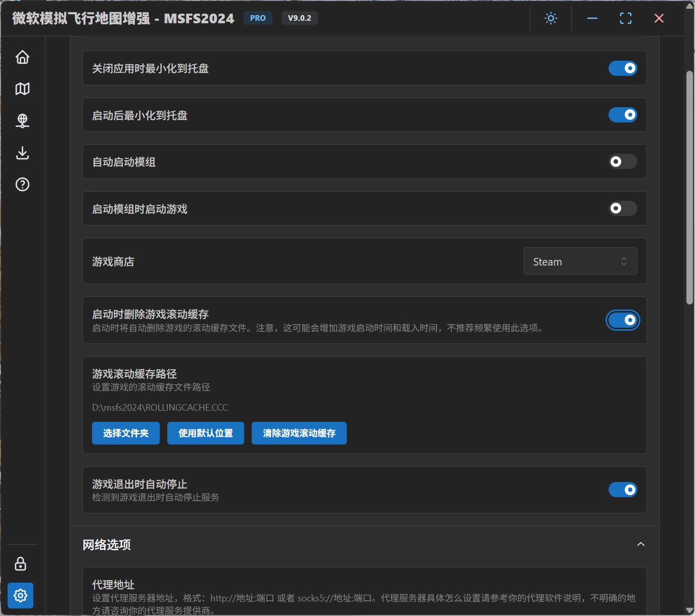695x616 pixels.
Task: Select the Settings gear icon
Action: click(21, 595)
